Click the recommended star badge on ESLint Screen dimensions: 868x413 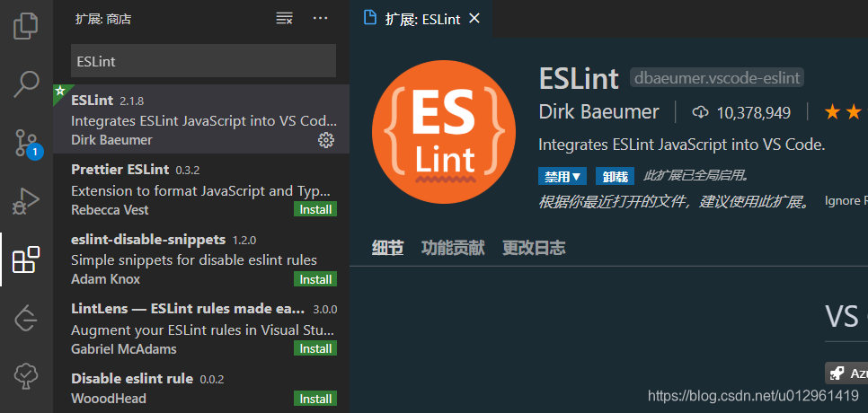point(61,92)
